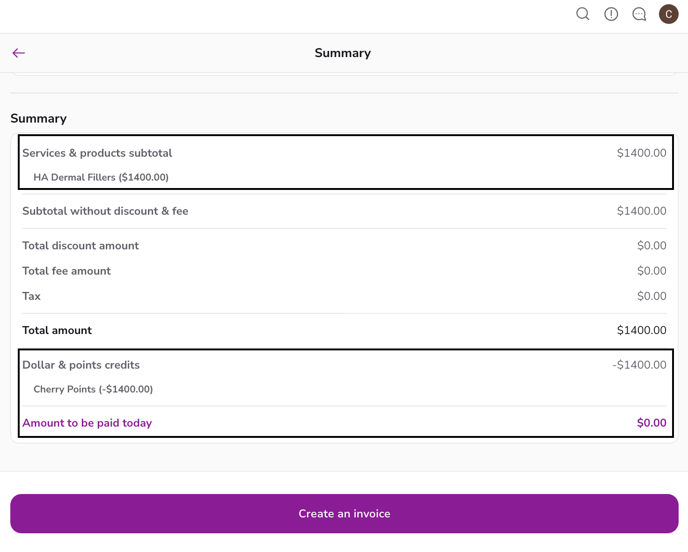Click the Amount to be paid today label

(x=87, y=423)
